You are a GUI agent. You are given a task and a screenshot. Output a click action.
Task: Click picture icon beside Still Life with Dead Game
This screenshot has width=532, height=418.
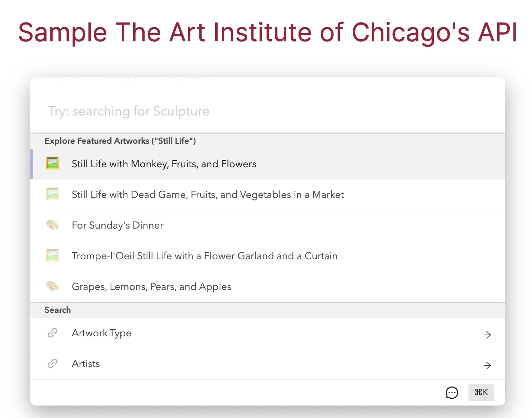tap(52, 194)
